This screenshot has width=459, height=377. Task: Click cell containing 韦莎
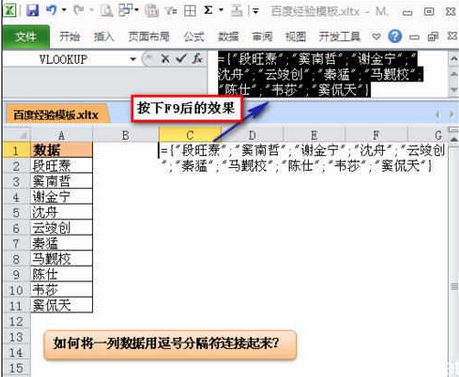tap(61, 289)
